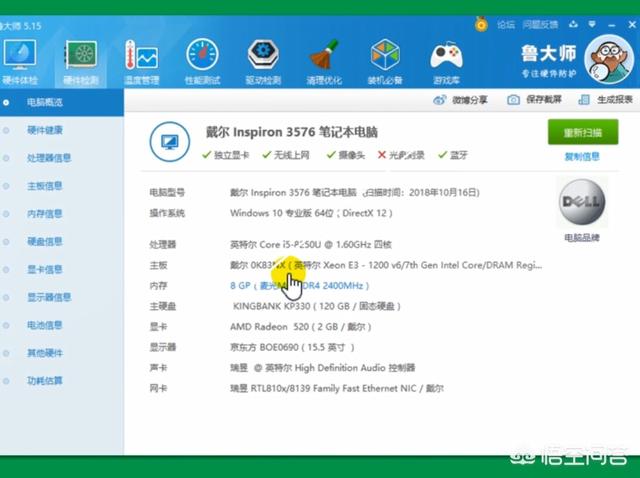This screenshot has width=640, height=478.
Task: Share via 微博分享 Weibo button
Action: tap(461, 100)
